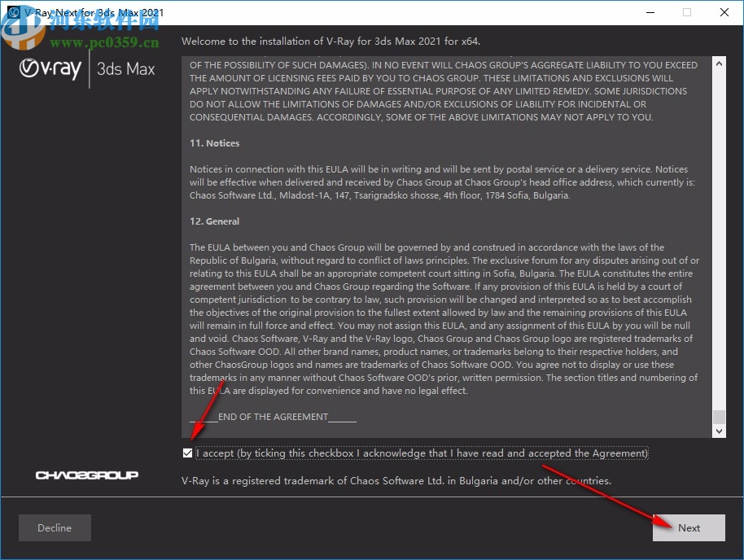The height and width of the screenshot is (560, 744).
Task: Click the CHAOSGROUP logo at bottom left
Action: (x=85, y=475)
